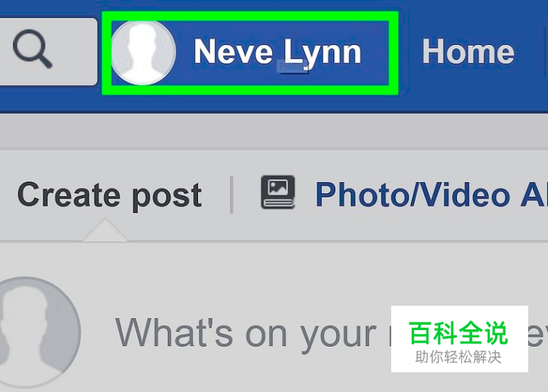Image resolution: width=548 pixels, height=392 pixels.
Task: Select the Create post tab
Action: click(109, 195)
